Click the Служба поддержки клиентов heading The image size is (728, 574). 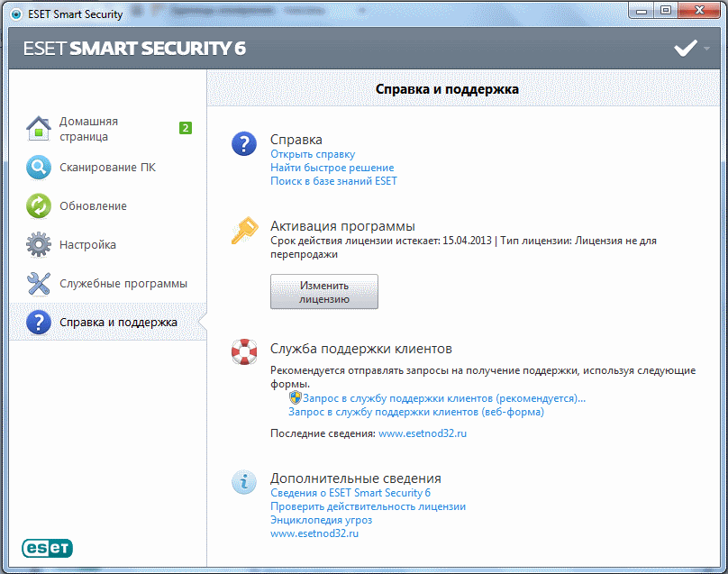[x=360, y=349]
